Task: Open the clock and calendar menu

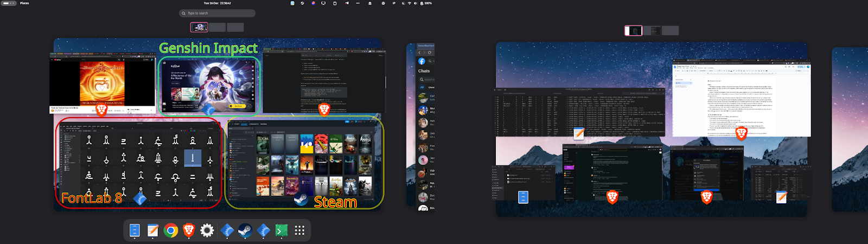Action: [217, 3]
